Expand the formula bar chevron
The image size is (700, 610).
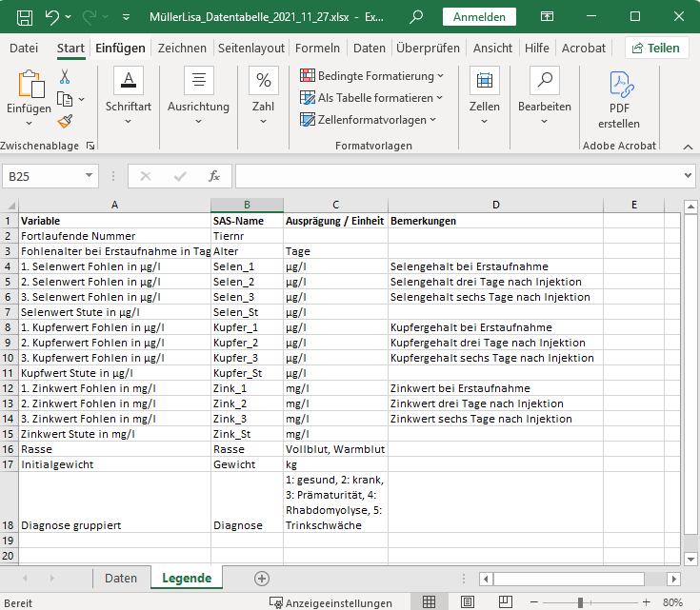coord(689,175)
